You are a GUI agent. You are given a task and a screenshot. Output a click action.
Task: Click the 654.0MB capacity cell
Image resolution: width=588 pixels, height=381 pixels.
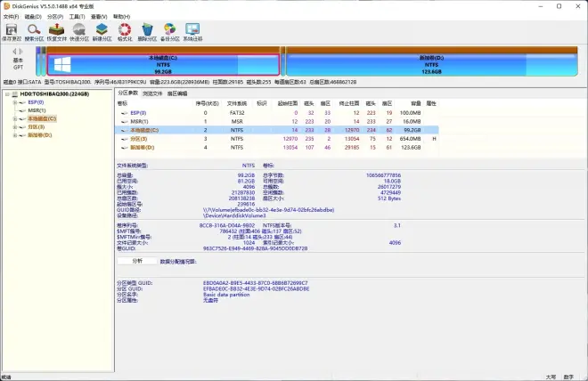click(410, 139)
